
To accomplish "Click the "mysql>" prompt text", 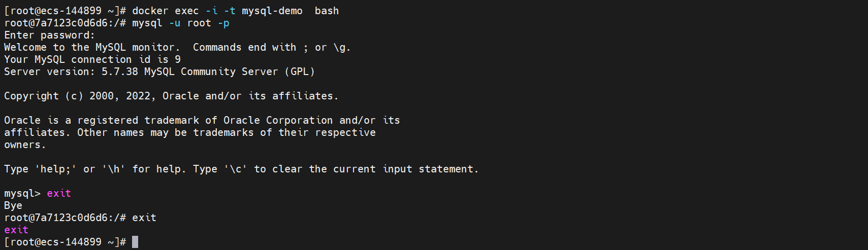I will pyautogui.click(x=22, y=193).
